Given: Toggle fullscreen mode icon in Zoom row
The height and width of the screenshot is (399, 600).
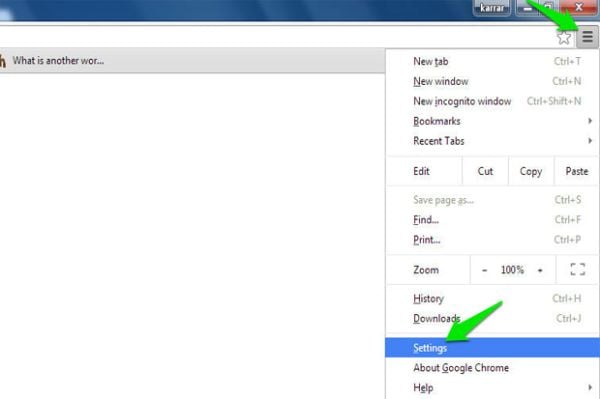Looking at the screenshot, I should pos(577,269).
